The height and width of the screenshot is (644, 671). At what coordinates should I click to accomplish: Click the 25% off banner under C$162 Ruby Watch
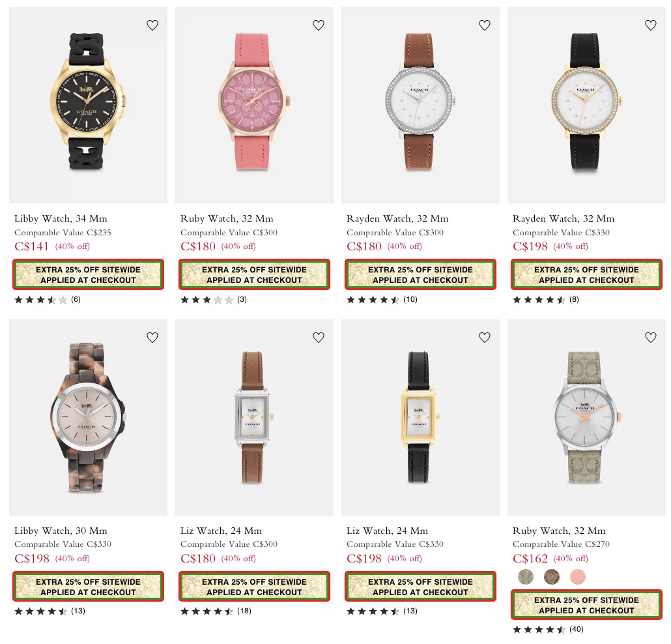click(586, 605)
